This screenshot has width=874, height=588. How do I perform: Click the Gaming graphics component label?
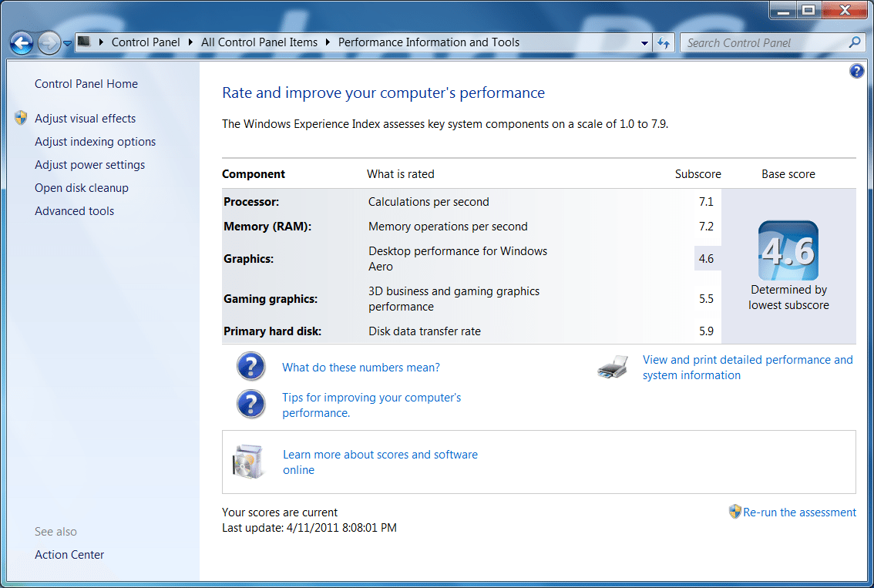271,299
